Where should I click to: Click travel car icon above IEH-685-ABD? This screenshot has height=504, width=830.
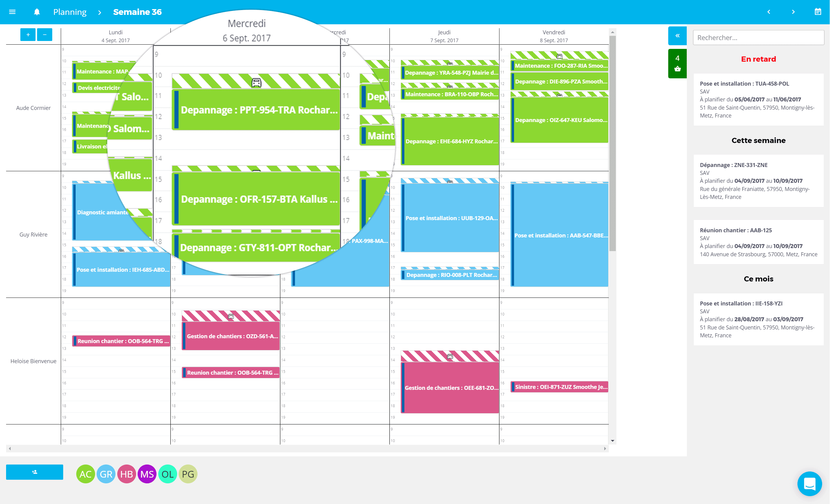click(x=121, y=250)
